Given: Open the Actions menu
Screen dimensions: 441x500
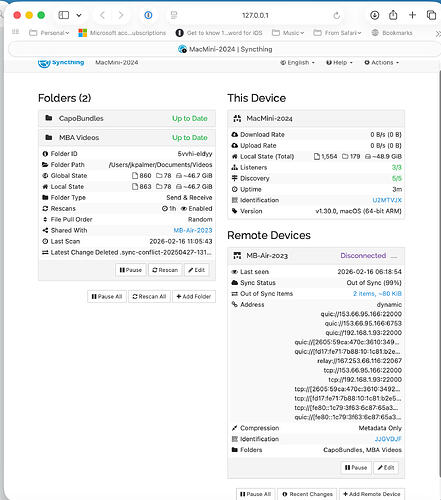Looking at the screenshot, I should pyautogui.click(x=381, y=62).
